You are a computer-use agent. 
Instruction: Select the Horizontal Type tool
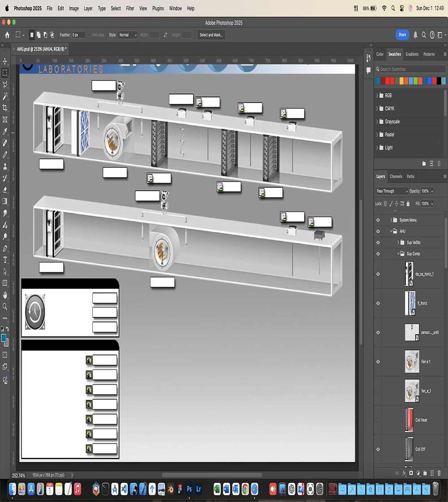tap(5, 260)
